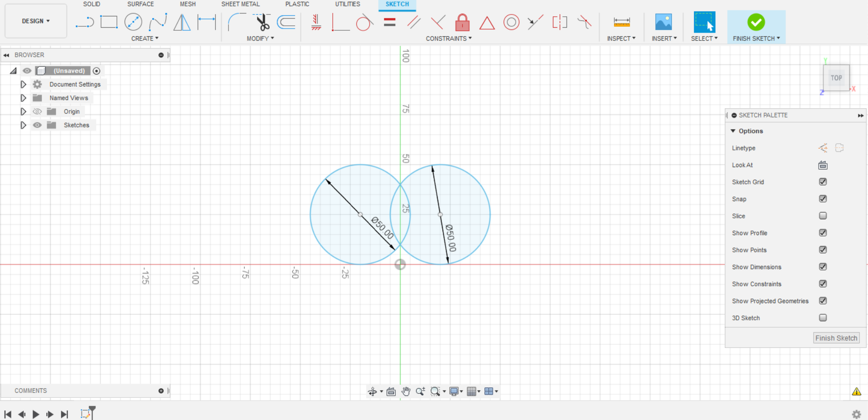Click the Fix/UnFix padlock constraint
This screenshot has width=868, height=420.
[x=462, y=21]
